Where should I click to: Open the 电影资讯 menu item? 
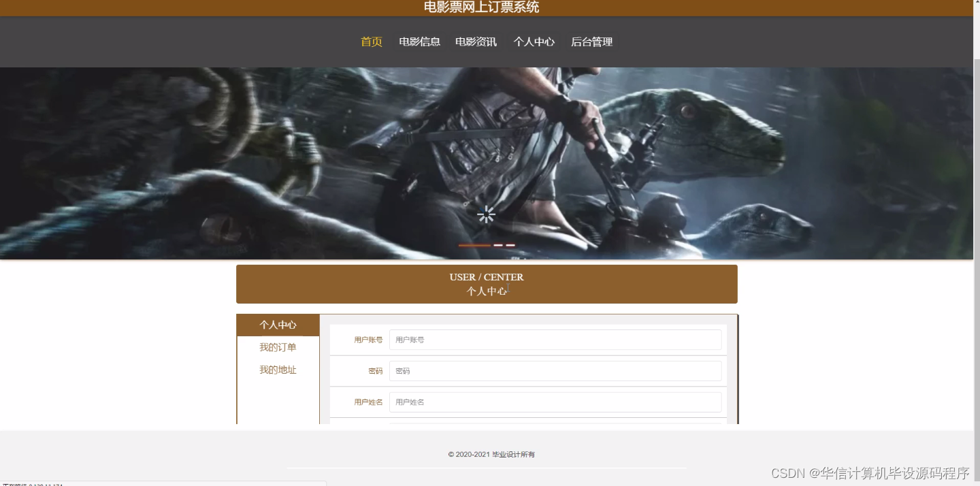coord(476,42)
